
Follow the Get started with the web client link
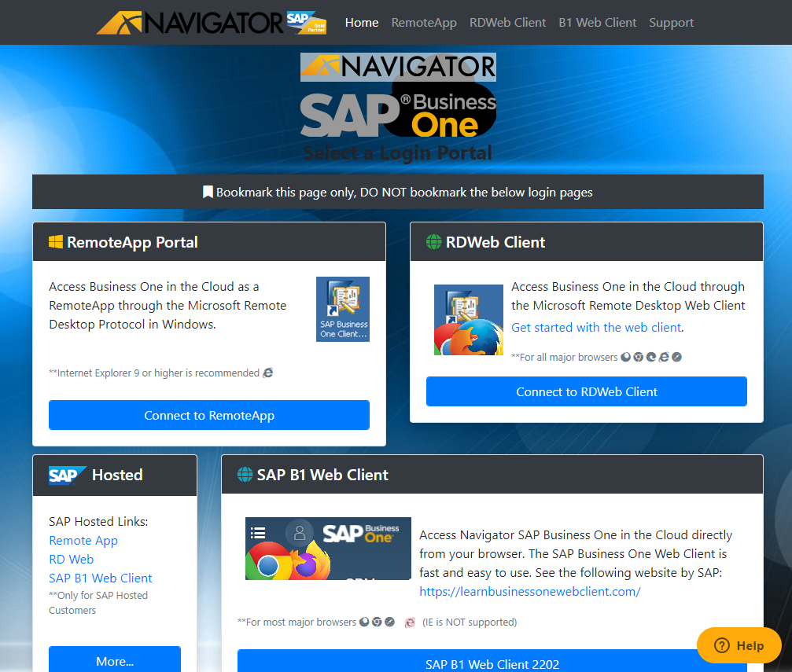(596, 327)
